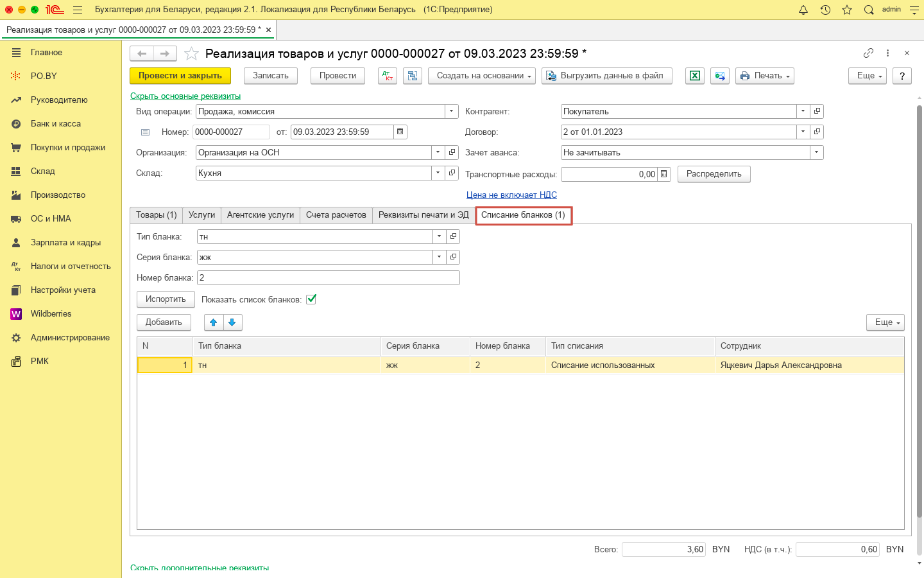Move row down with blue down arrow

[232, 322]
